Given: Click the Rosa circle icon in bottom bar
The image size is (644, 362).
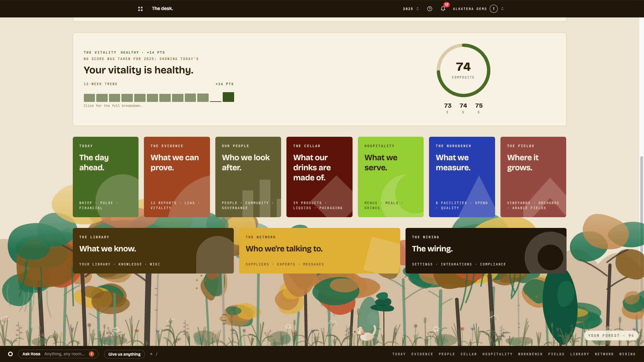Looking at the screenshot, I should tap(10, 354).
